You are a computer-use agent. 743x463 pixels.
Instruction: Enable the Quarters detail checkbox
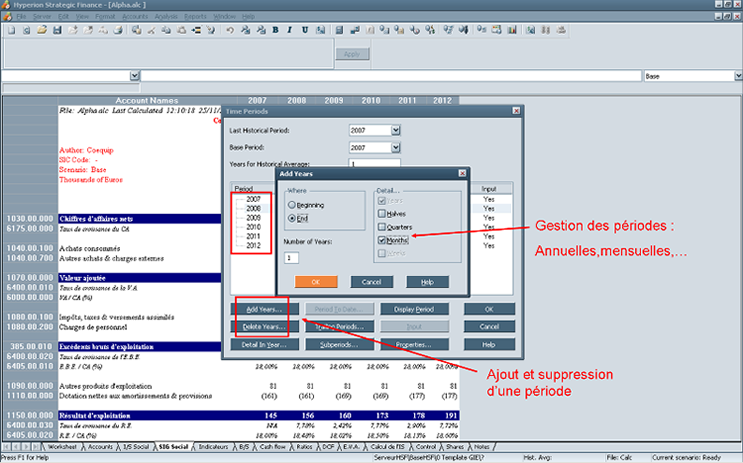pyautogui.click(x=382, y=227)
